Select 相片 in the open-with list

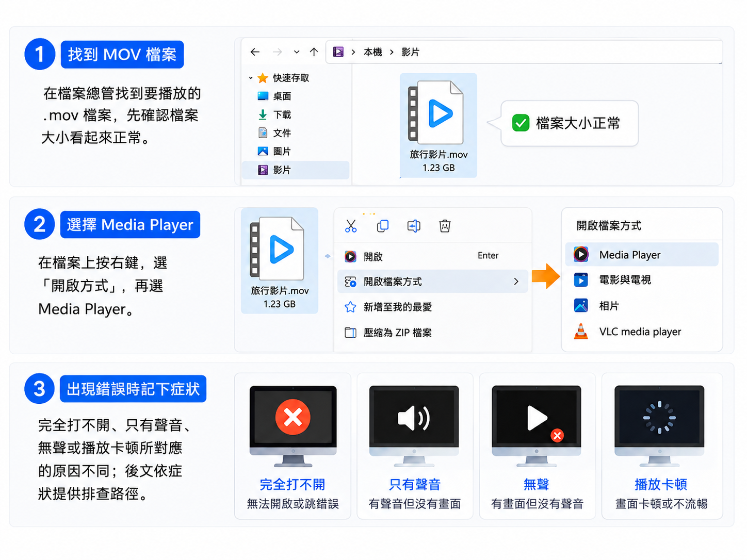[642, 306]
